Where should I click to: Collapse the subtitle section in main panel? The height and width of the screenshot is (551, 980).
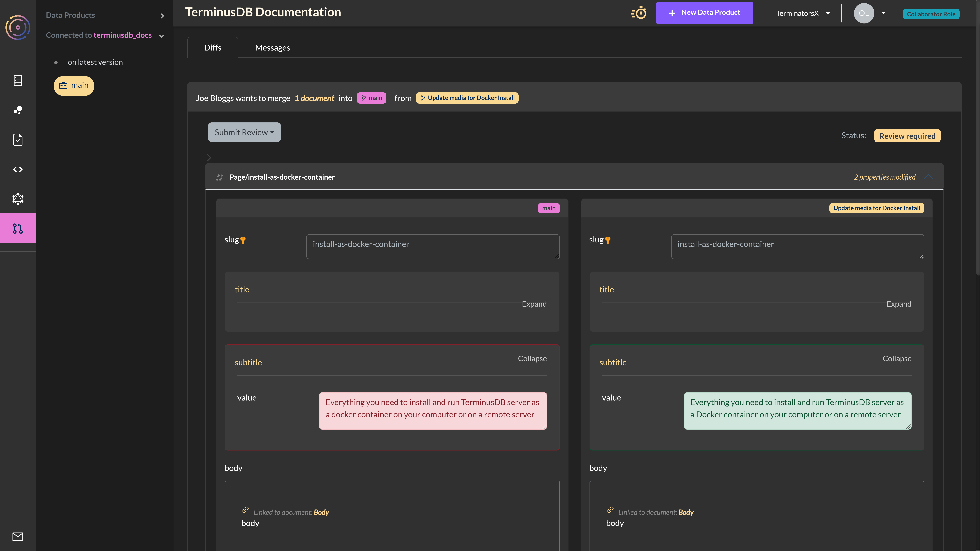point(532,359)
